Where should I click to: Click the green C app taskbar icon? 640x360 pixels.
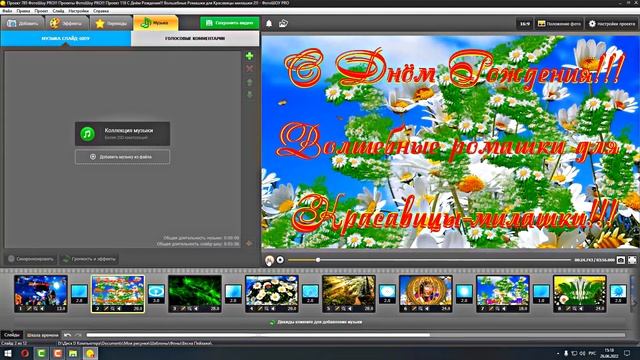(x=41, y=353)
